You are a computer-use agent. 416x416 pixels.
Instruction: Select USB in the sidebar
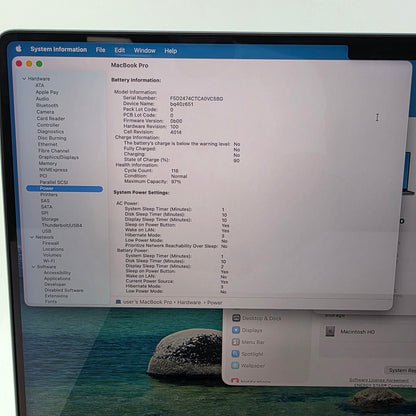46,231
